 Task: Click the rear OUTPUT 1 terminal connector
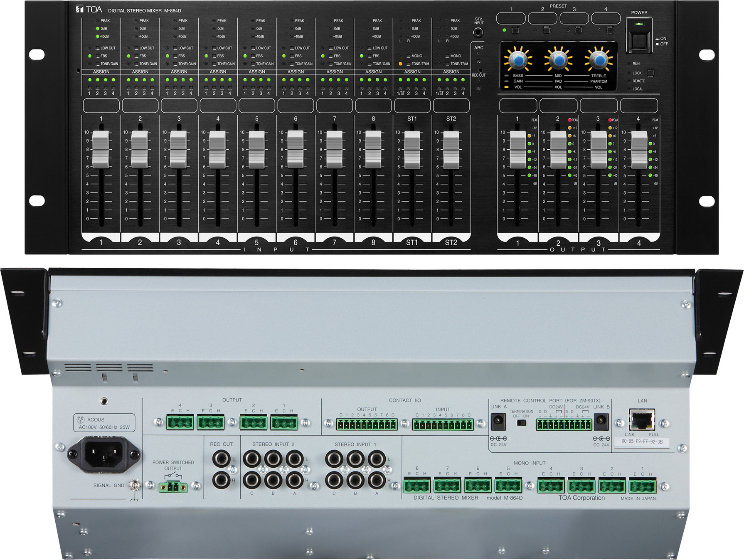click(284, 423)
